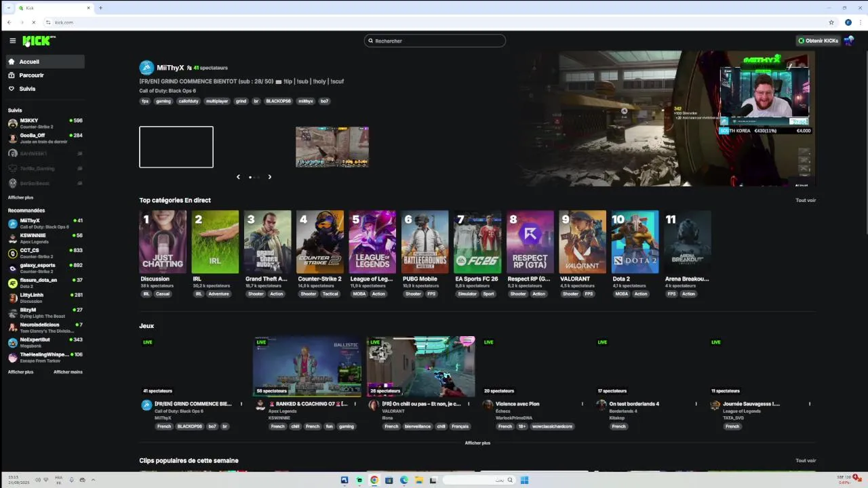The height and width of the screenshot is (488, 868).
Task: Open options menu for On chill ou pas card
Action: tap(468, 404)
